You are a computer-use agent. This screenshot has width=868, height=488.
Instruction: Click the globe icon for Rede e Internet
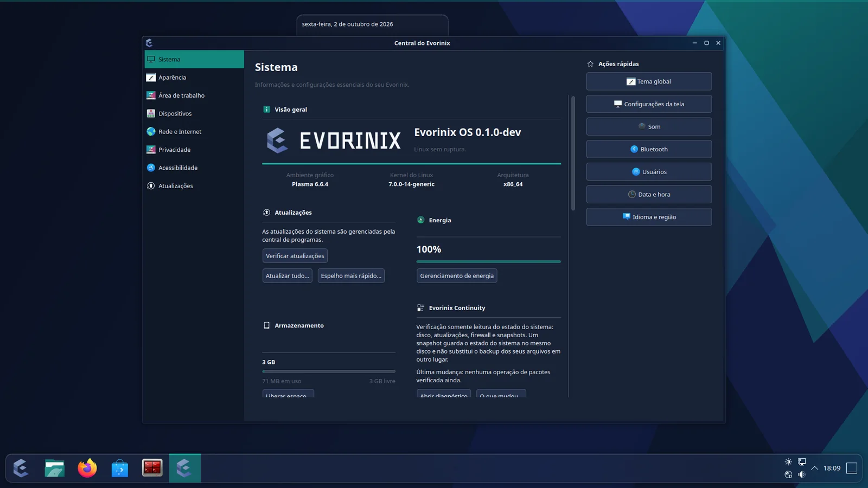151,132
